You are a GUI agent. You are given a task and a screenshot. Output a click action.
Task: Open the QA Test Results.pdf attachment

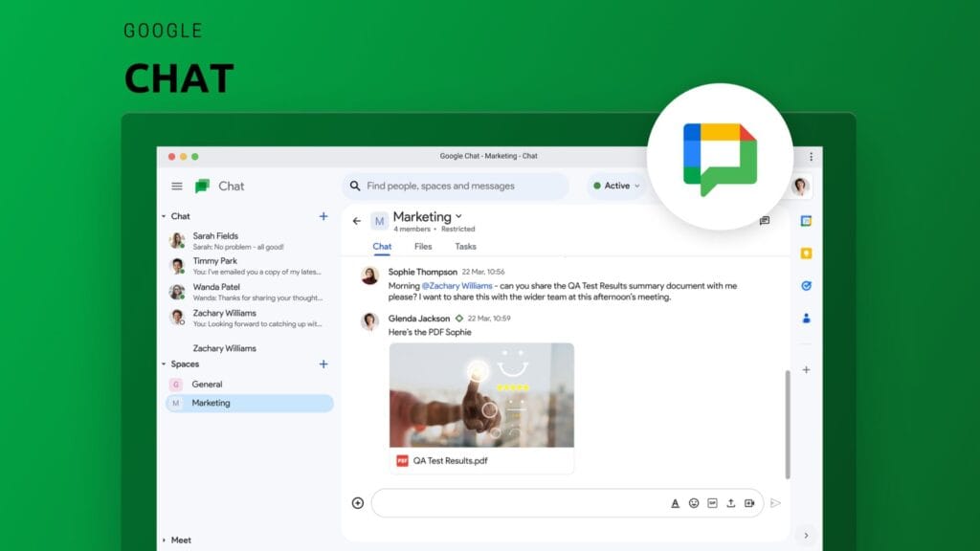(481, 460)
